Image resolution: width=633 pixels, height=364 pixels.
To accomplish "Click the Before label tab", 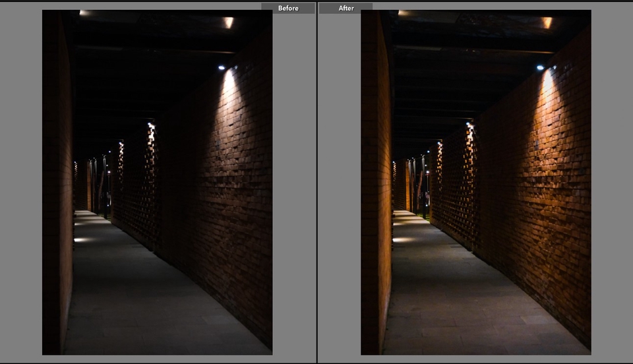I will [288, 8].
